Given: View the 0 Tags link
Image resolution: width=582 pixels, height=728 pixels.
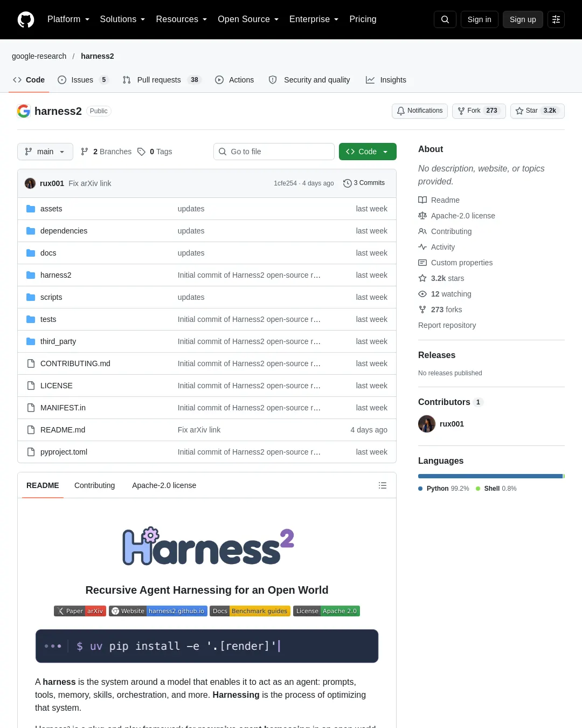Looking at the screenshot, I should pyautogui.click(x=155, y=152).
